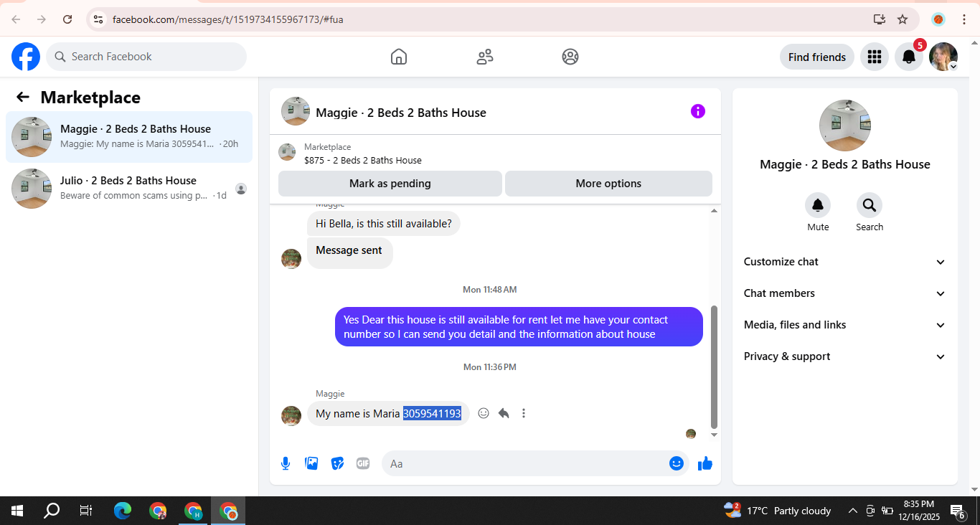Screen dimensions: 980x525
Task: Attach a photo or file icon
Action: (311, 463)
